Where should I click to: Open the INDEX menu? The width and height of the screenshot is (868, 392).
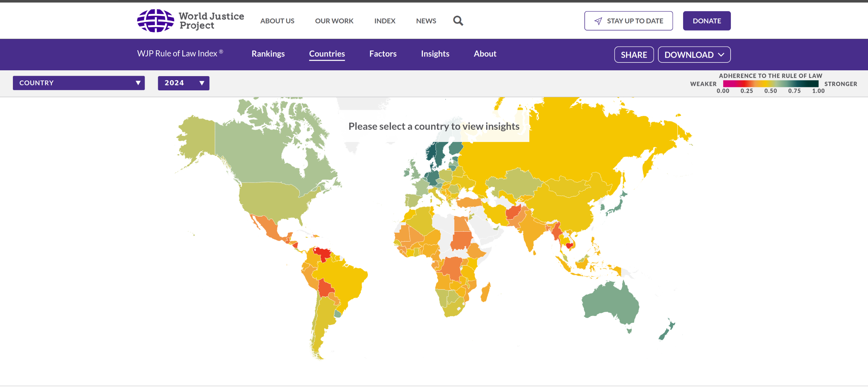coord(384,21)
